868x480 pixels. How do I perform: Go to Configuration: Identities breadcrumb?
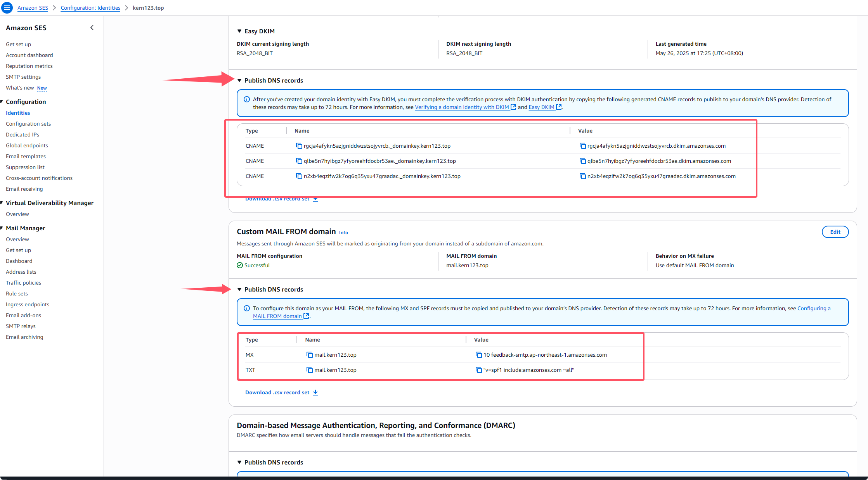90,8
